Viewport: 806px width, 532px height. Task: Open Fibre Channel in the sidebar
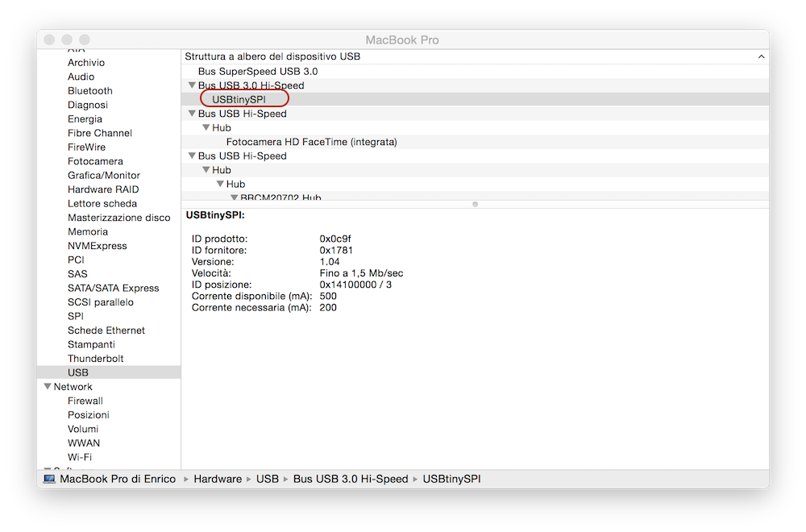click(x=100, y=133)
